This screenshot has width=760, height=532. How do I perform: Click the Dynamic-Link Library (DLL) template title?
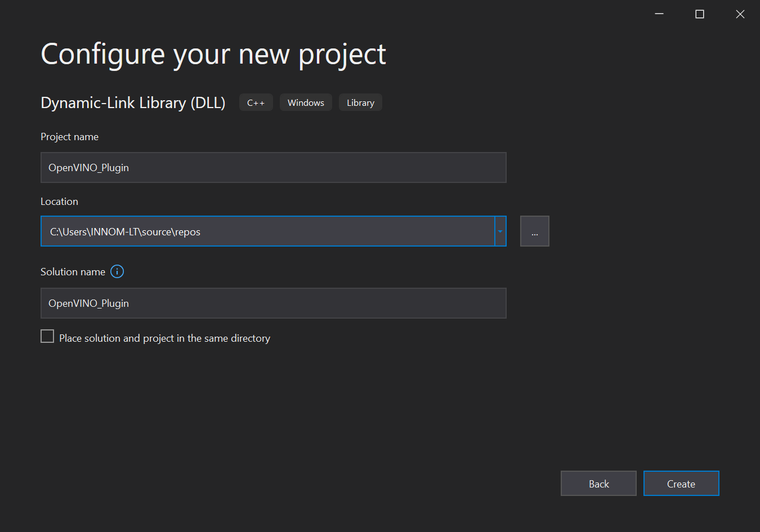tap(133, 103)
